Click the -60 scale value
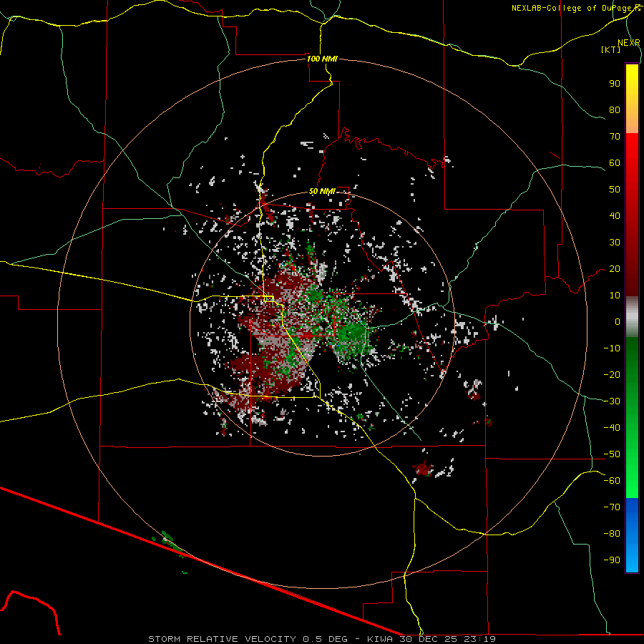 612,481
